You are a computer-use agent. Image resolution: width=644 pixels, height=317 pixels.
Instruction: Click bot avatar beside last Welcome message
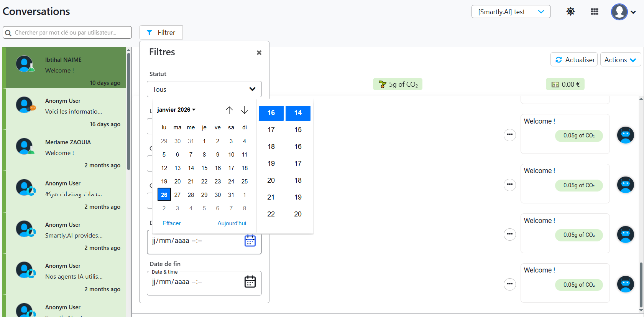click(x=625, y=284)
